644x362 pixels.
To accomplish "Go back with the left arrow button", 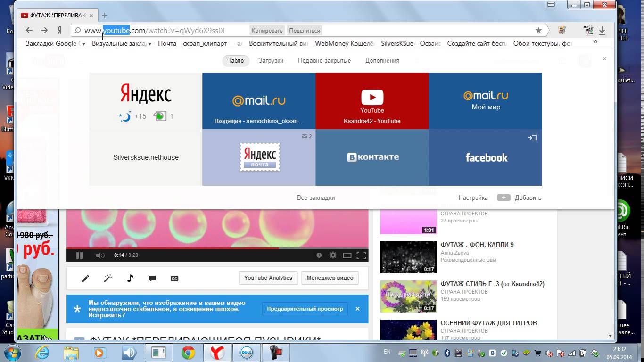I will [29, 30].
